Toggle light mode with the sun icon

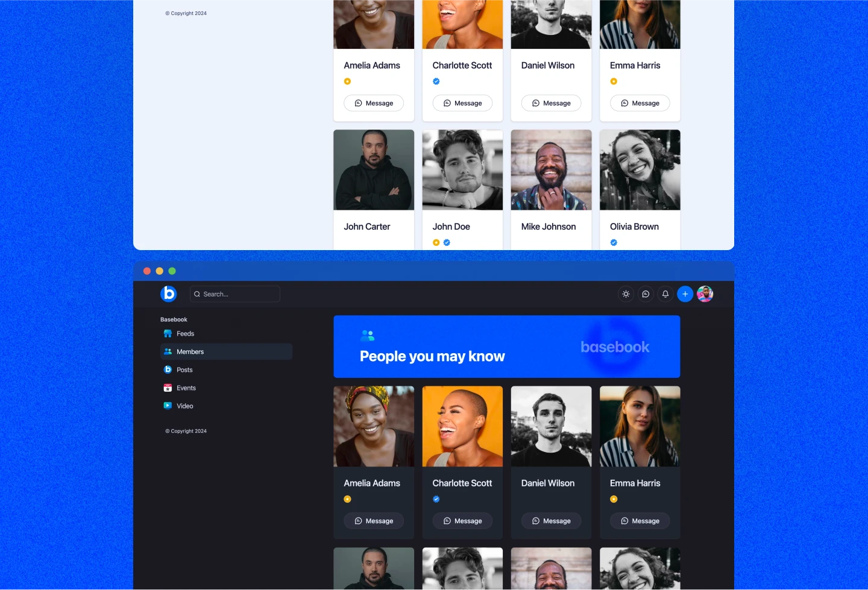click(626, 294)
